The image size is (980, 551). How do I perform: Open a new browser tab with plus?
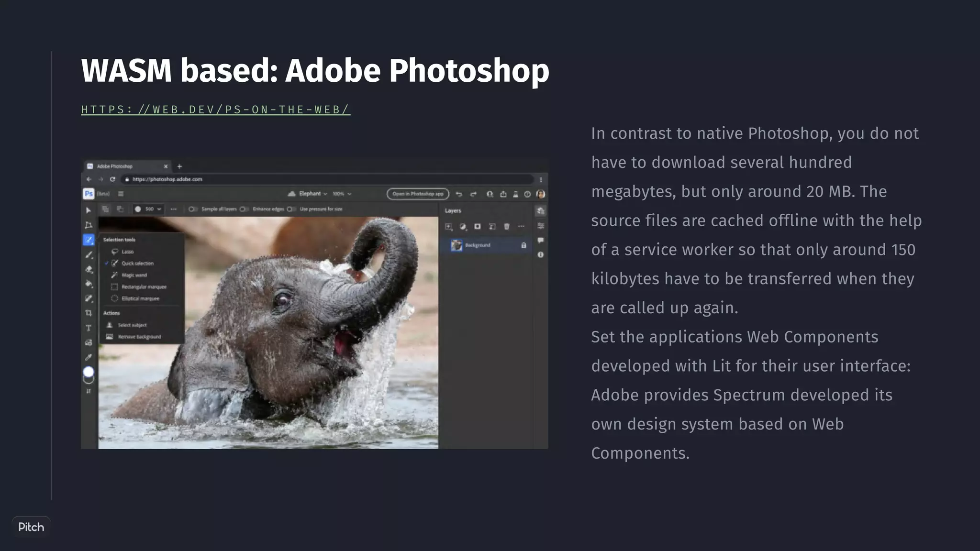click(179, 166)
